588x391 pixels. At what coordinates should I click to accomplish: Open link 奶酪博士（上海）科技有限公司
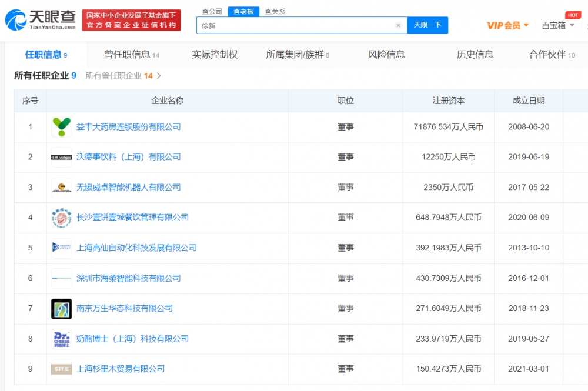click(x=133, y=339)
